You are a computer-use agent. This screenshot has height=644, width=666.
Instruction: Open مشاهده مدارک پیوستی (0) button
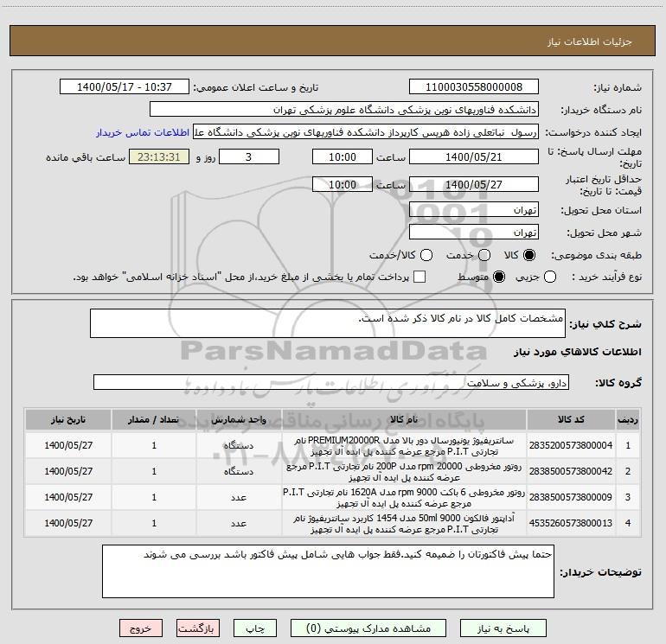(x=368, y=628)
